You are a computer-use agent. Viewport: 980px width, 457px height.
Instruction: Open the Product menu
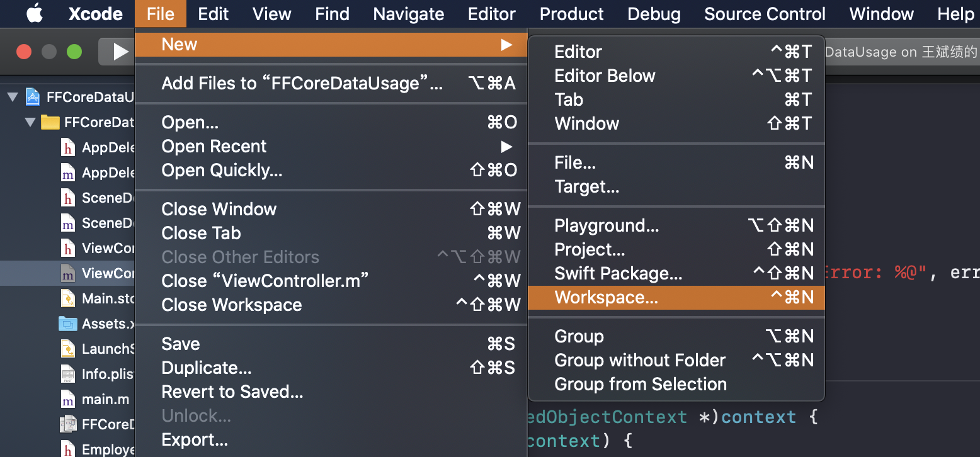tap(572, 14)
